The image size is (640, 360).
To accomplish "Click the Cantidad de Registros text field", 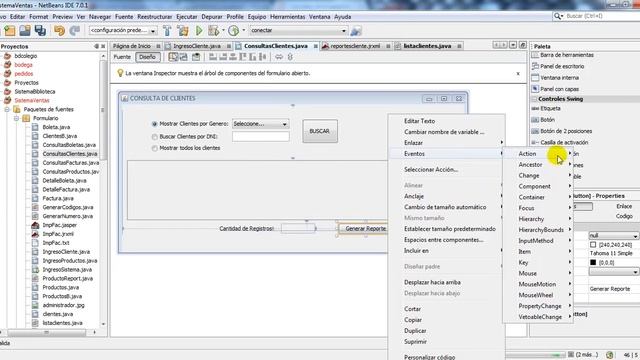I will pyautogui.click(x=298, y=229).
